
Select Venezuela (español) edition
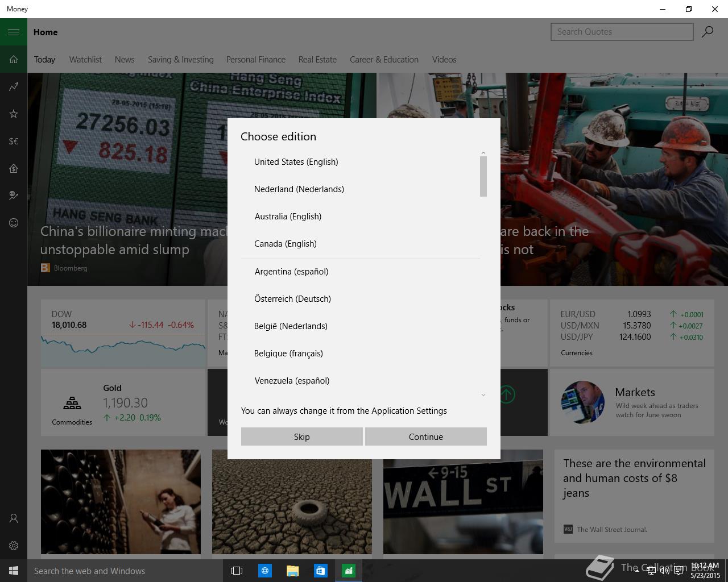pos(361,381)
